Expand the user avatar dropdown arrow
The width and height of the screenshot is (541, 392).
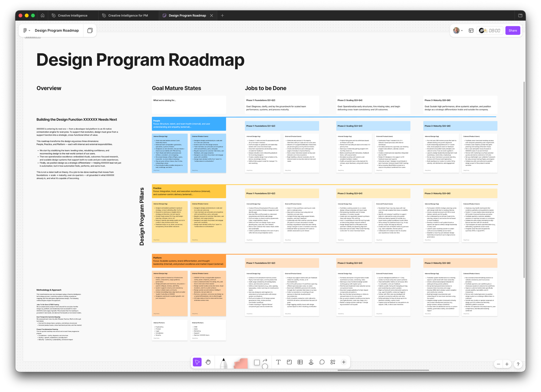pyautogui.click(x=462, y=31)
